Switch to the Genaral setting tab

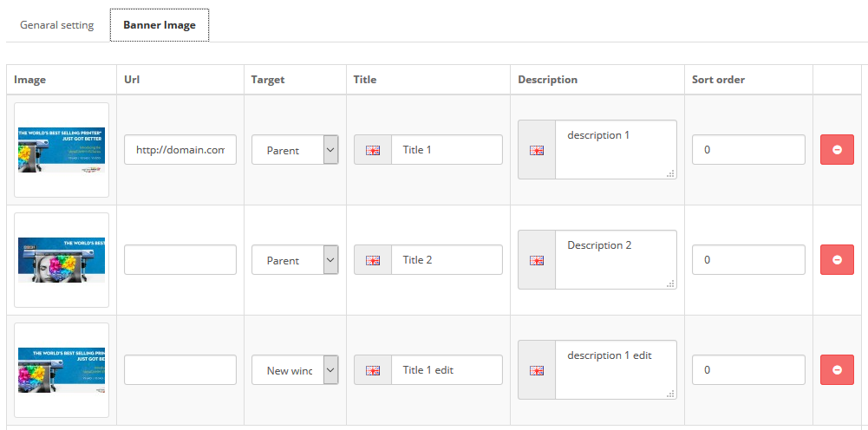tap(56, 25)
